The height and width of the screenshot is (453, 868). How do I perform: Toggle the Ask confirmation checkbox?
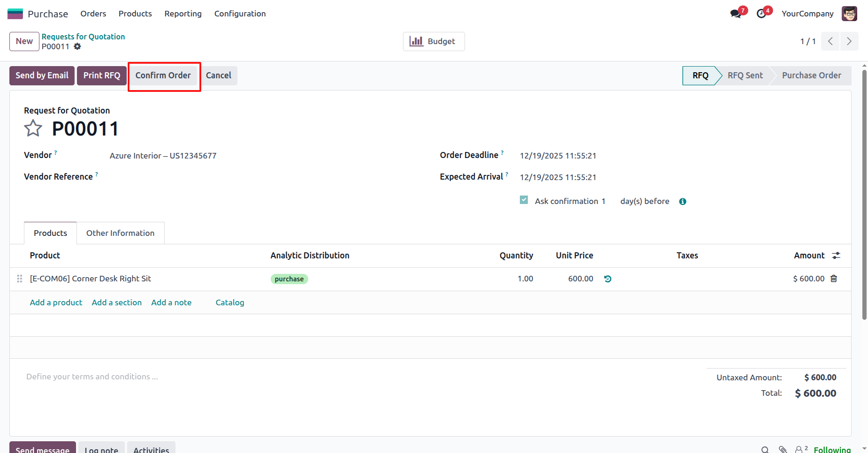pyautogui.click(x=524, y=200)
